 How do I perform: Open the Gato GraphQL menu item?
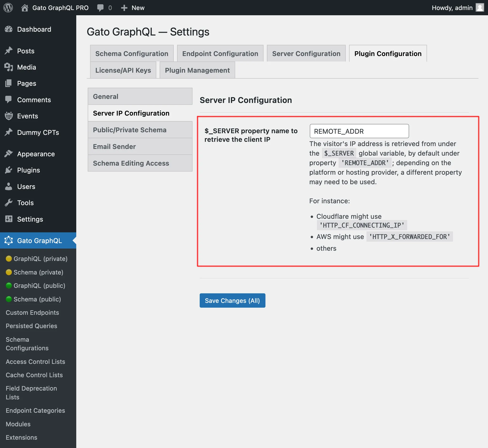(38, 240)
